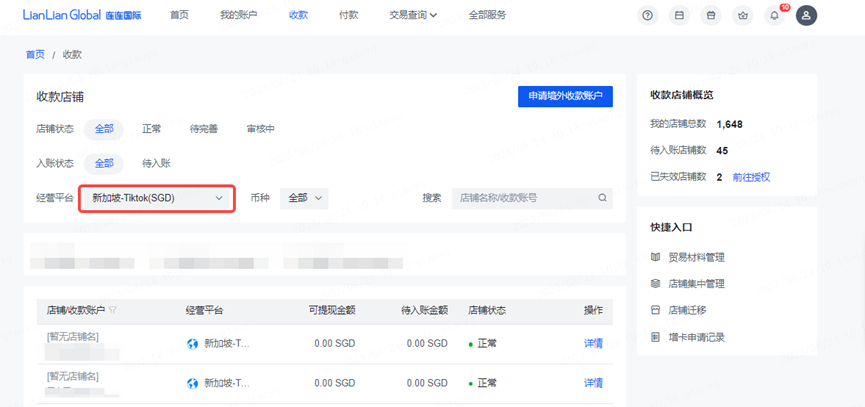The height and width of the screenshot is (407, 865).
Task: Open the notification bell with badge
Action: 775,15
